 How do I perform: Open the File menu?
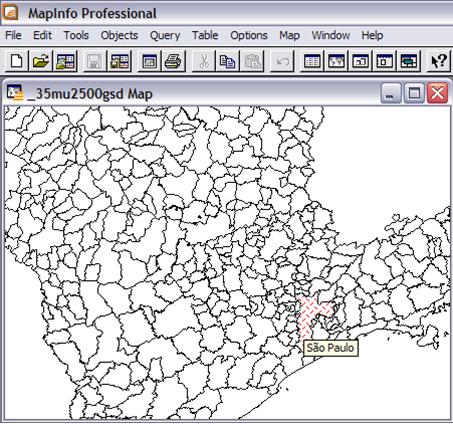[13, 35]
